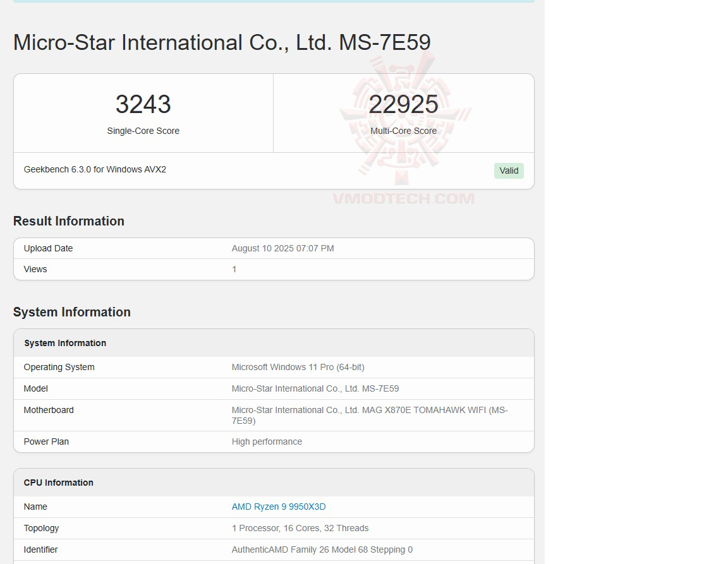728x564 pixels.
Task: Select the System Information section heading
Action: click(71, 312)
